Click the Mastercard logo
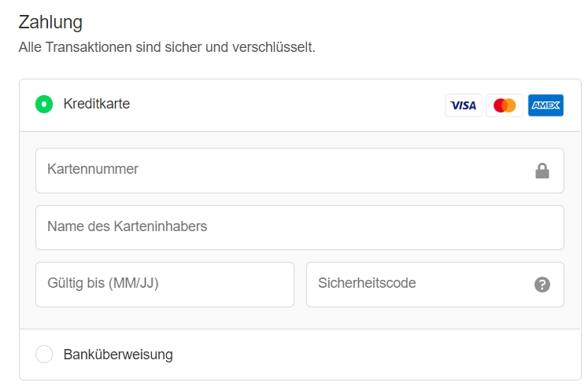The width and height of the screenshot is (588, 386). tap(505, 105)
